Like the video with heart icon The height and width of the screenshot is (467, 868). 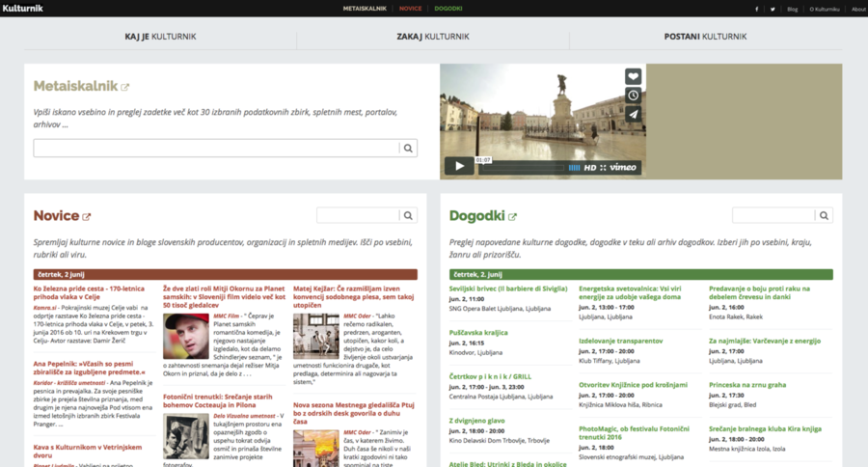pyautogui.click(x=633, y=76)
